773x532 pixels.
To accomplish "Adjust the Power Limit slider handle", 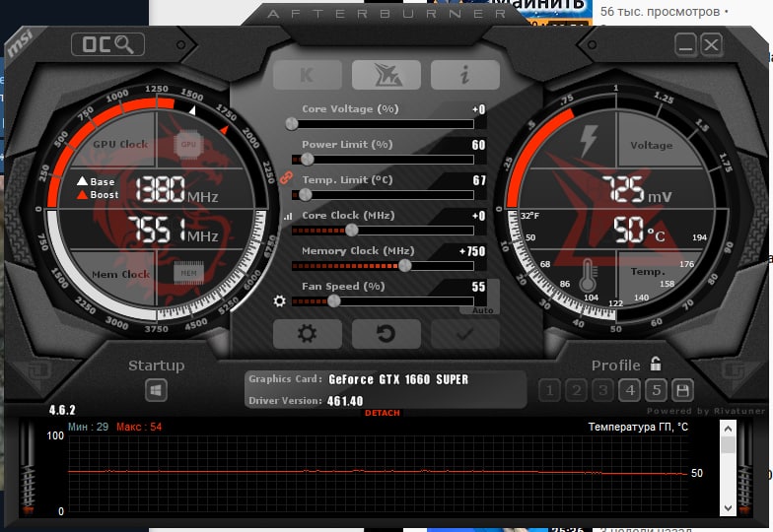I will pyautogui.click(x=308, y=160).
